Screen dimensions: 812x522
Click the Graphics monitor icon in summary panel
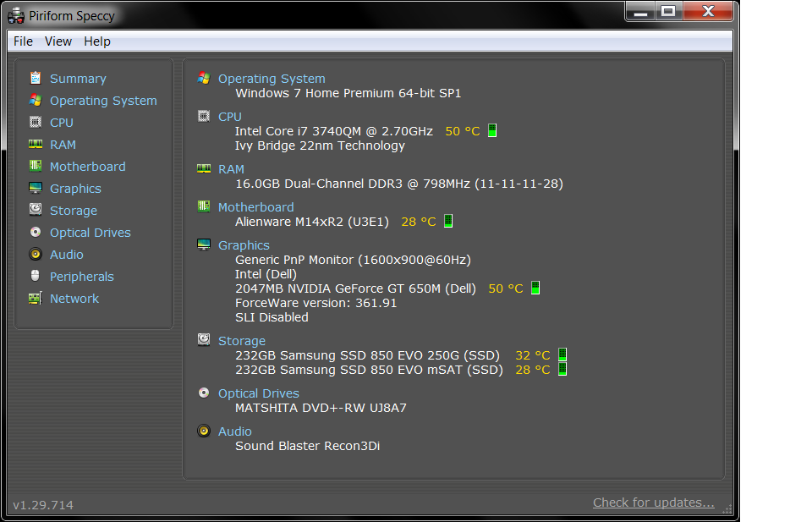point(204,245)
